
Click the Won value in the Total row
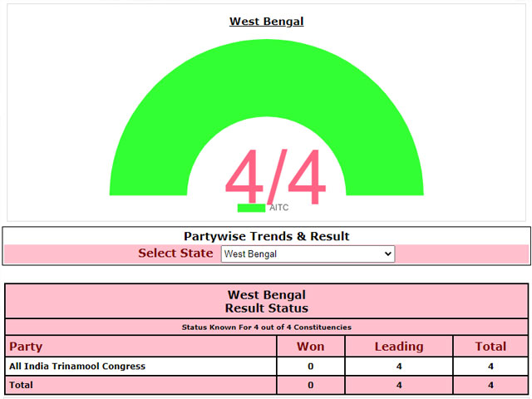(x=310, y=385)
